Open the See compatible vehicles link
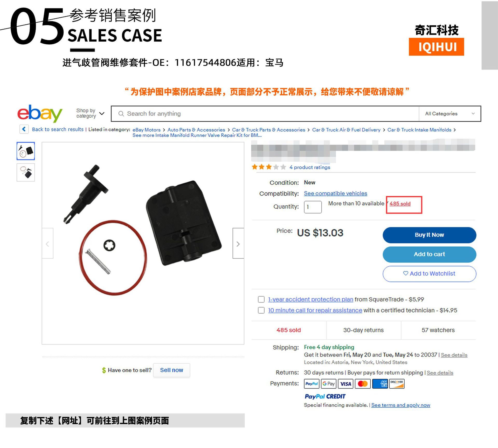This screenshot has height=448, width=498. pos(335,193)
